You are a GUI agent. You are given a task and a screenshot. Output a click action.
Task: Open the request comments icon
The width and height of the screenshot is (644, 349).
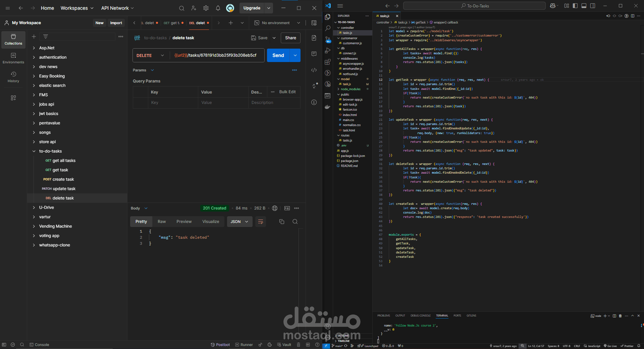tap(314, 54)
